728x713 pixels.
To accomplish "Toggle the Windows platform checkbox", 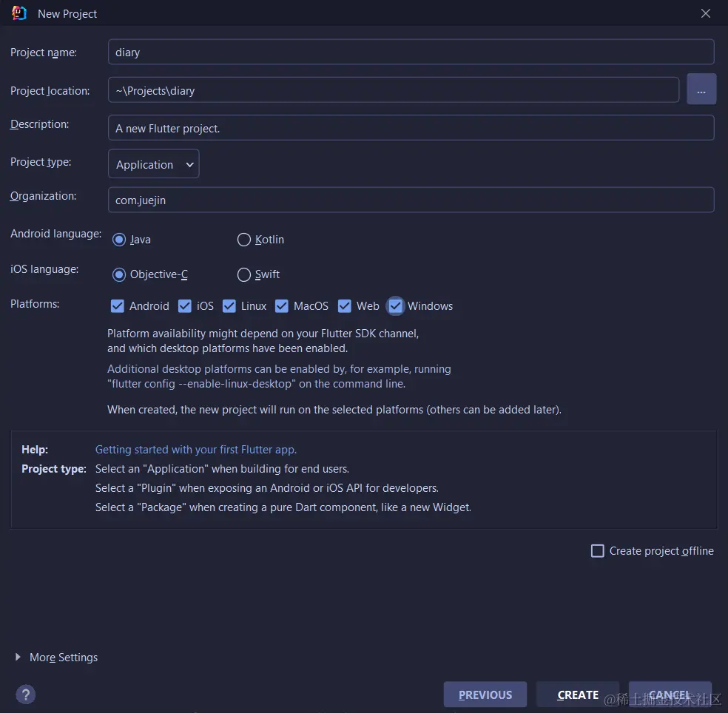I will 395,306.
